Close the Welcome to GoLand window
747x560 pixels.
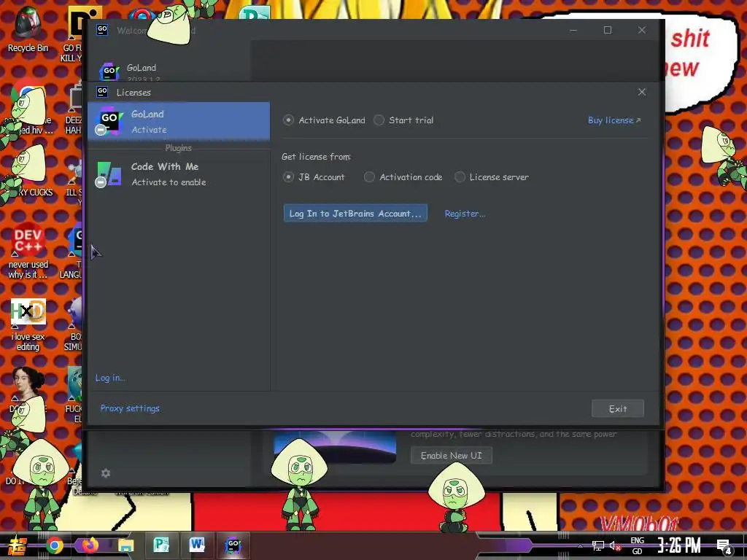(x=642, y=30)
